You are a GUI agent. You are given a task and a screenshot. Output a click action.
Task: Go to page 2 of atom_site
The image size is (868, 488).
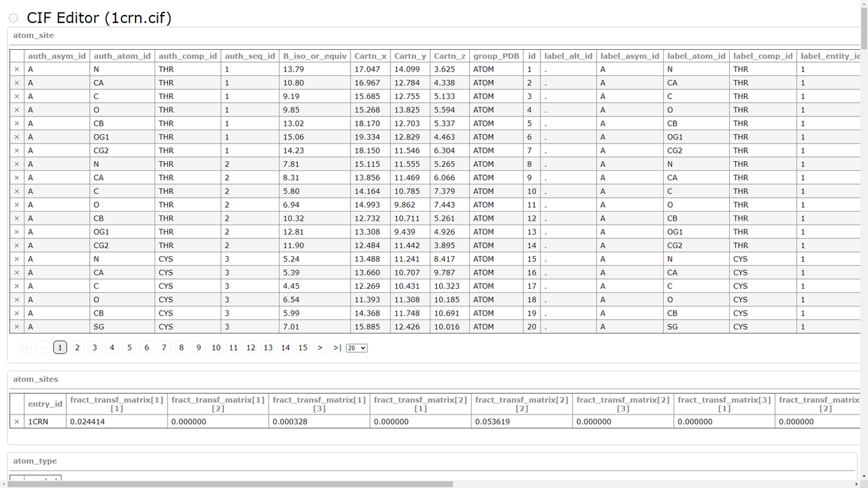[77, 348]
